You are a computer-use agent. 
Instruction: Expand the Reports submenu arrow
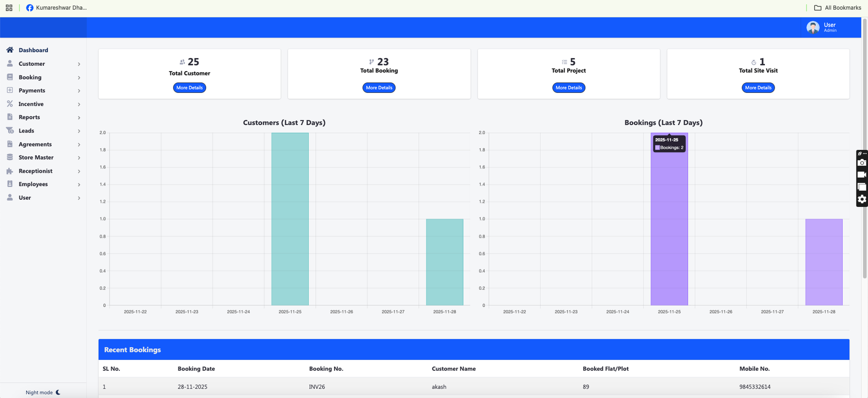79,118
